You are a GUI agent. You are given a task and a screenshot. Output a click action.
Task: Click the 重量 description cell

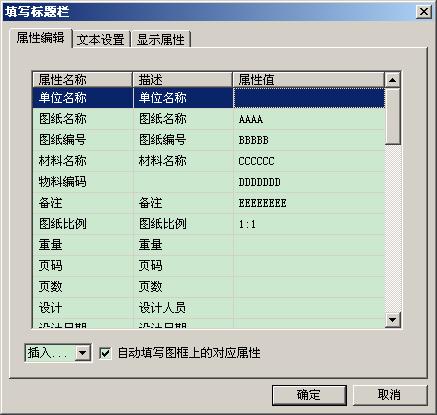(183, 245)
